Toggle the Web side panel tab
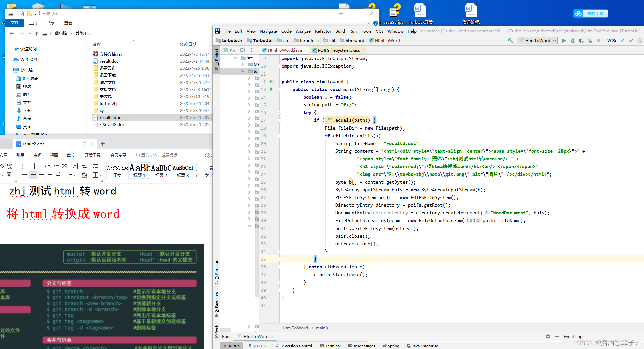644x349 pixels. click(x=217, y=331)
